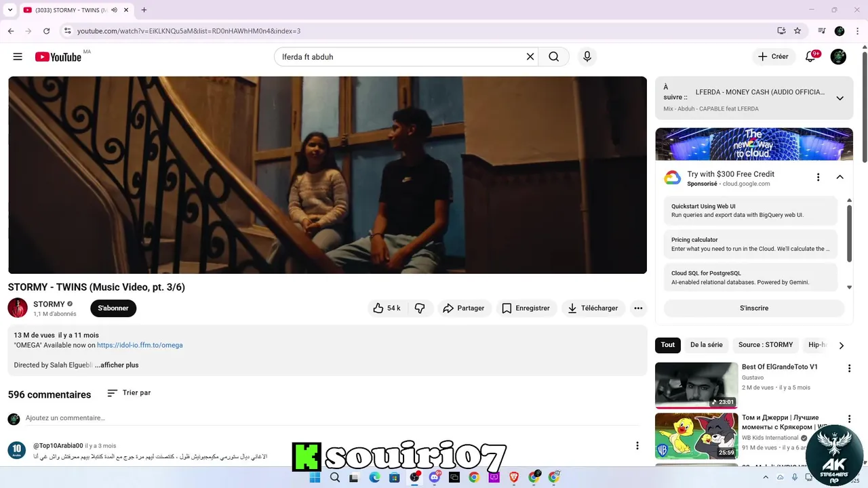Open the Discord taskbar icon
This screenshot has height=488, width=868.
435,477
